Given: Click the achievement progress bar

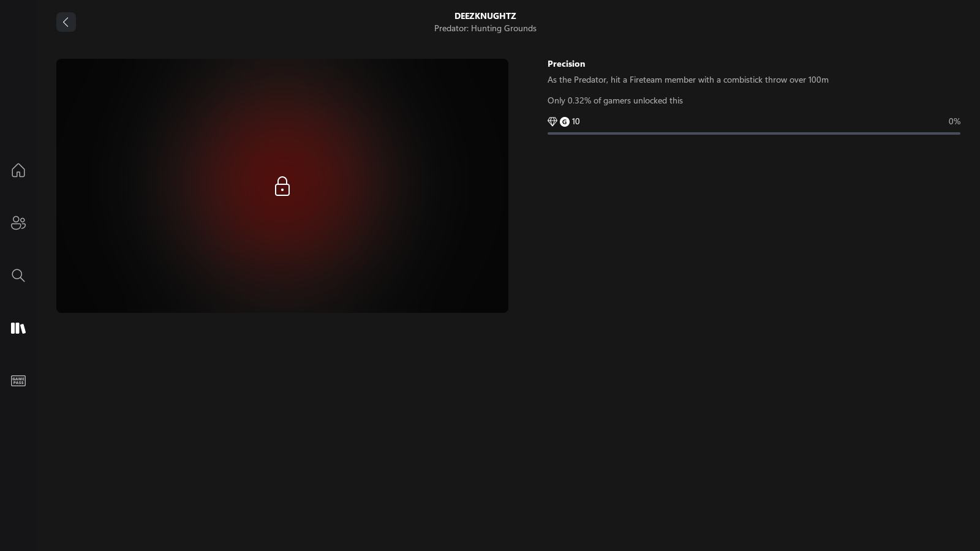Looking at the screenshot, I should pos(754,133).
